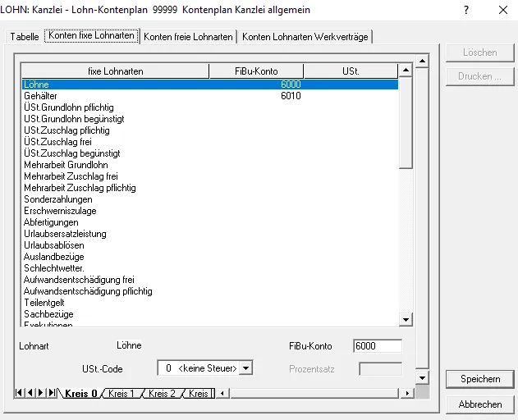Select Urlaubsablösen row
Image resolution: width=518 pixels, height=420 pixels.
pos(210,245)
